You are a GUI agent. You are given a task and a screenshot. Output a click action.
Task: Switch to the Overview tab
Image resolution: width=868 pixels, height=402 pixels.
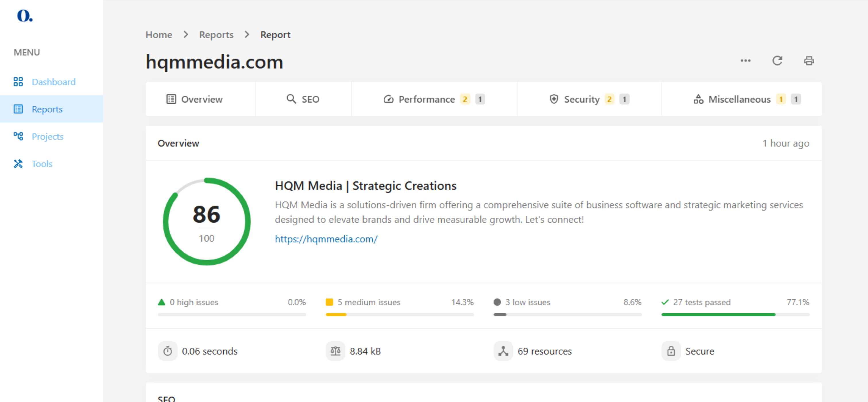click(x=200, y=99)
